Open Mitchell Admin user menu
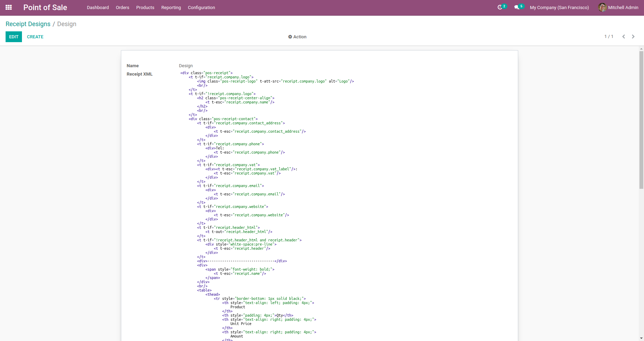Viewport: 644px width, 341px height. tap(623, 7)
